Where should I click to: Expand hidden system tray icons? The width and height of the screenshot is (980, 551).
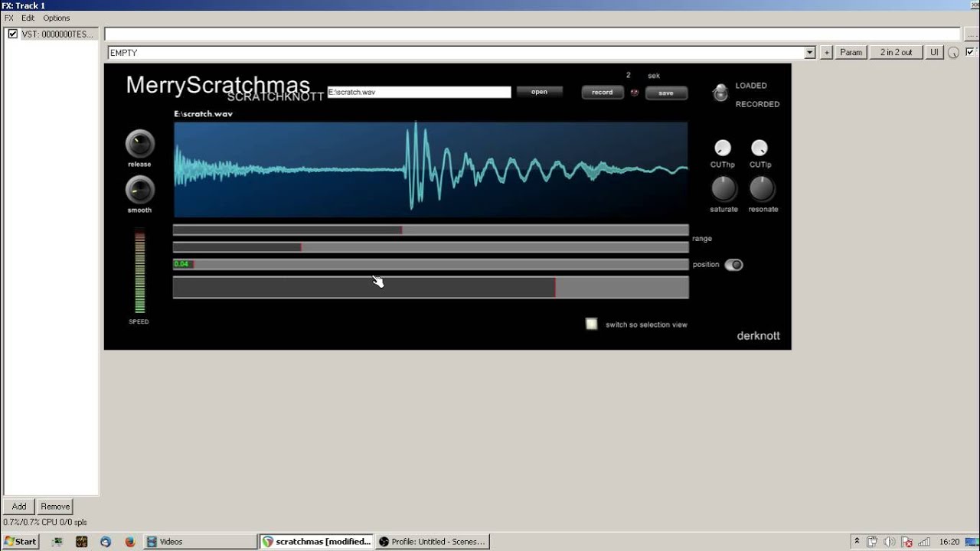857,541
